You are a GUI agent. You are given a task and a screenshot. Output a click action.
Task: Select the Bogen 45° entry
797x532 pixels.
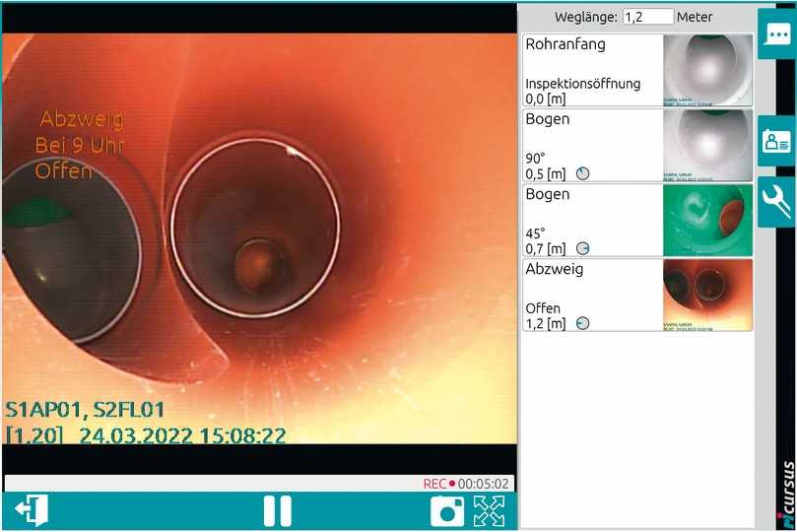point(592,220)
